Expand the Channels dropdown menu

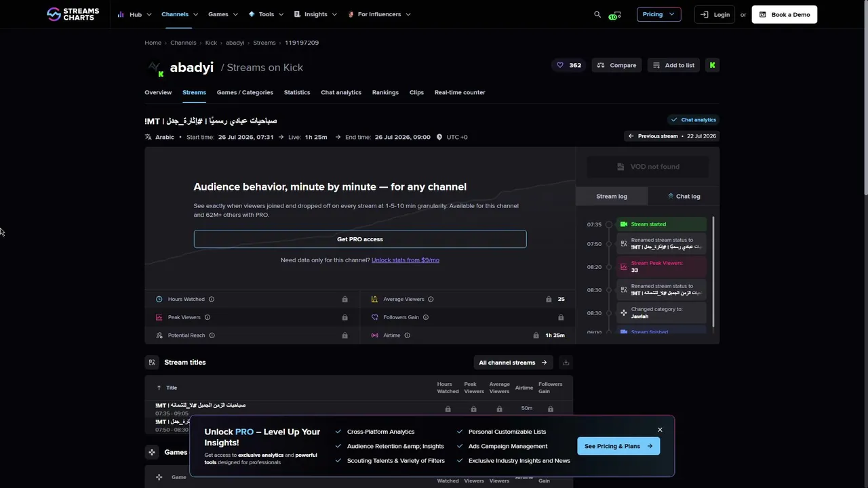(180, 14)
